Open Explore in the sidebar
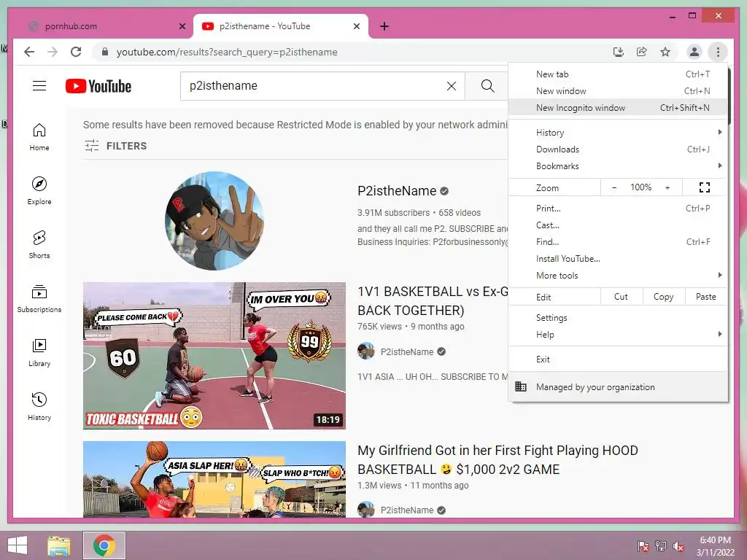Screen dimensions: 747x560 (39, 191)
